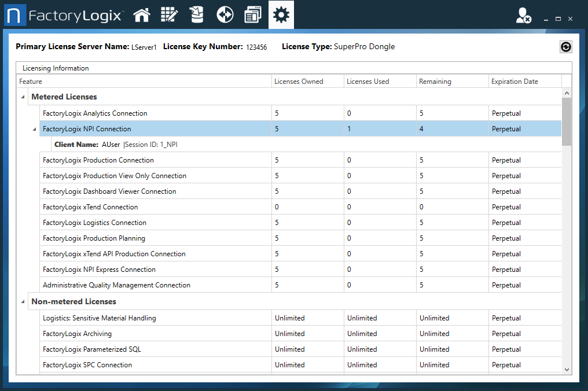Click the vertical scrollbar down arrow
This screenshot has width=588, height=391.
click(567, 369)
